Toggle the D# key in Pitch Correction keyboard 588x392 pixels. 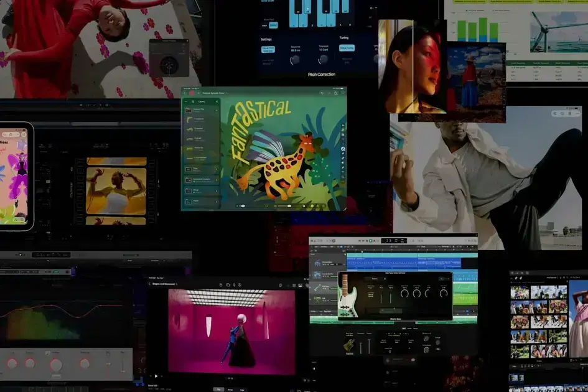(x=307, y=6)
